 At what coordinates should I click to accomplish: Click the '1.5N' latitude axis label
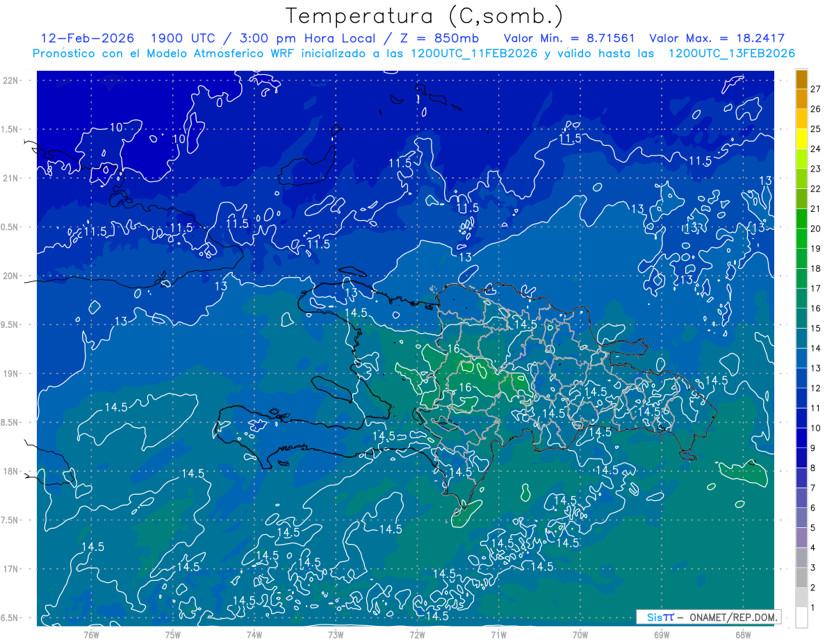[x=10, y=129]
